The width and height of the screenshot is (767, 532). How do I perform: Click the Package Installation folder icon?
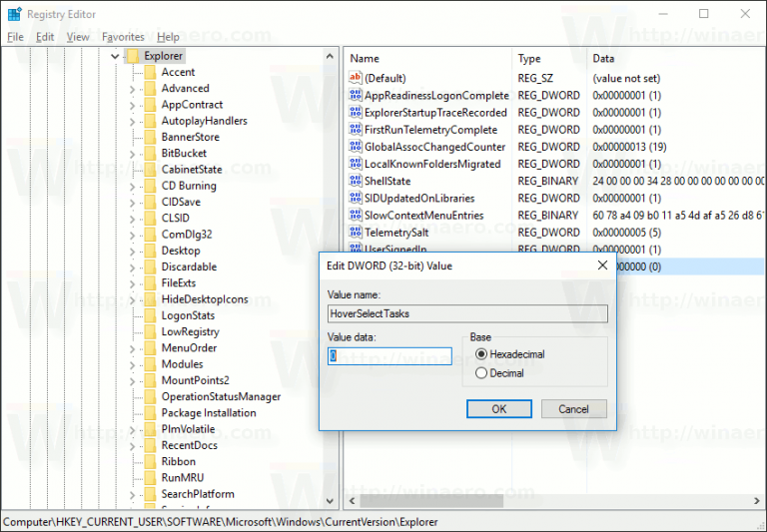150,412
